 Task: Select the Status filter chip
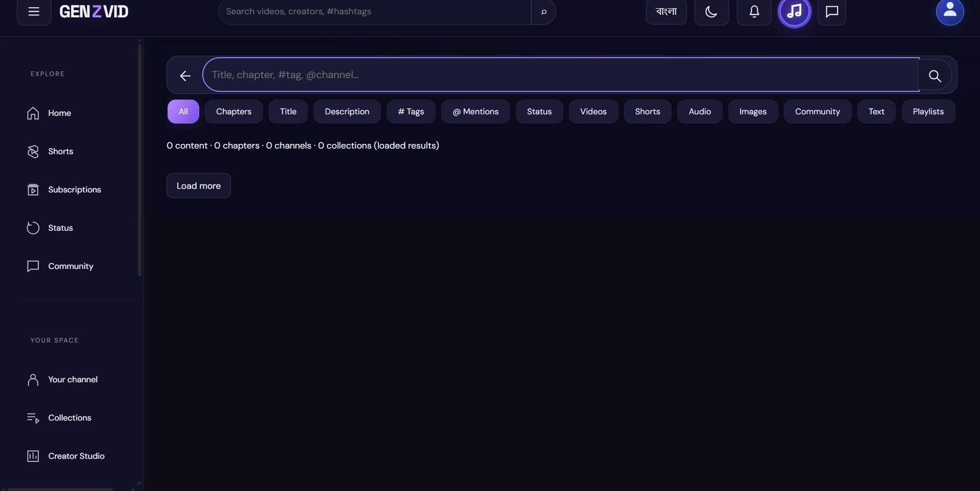coord(539,111)
